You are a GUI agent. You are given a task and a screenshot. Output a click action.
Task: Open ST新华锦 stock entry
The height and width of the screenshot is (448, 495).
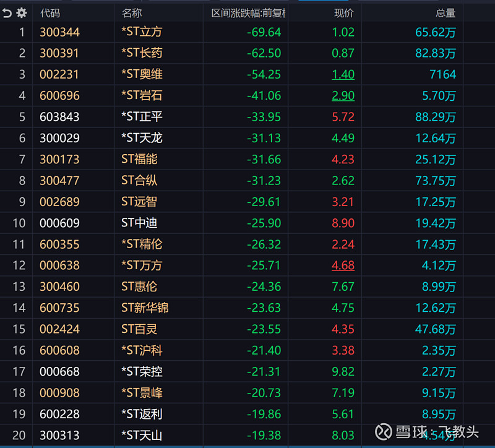point(145,308)
